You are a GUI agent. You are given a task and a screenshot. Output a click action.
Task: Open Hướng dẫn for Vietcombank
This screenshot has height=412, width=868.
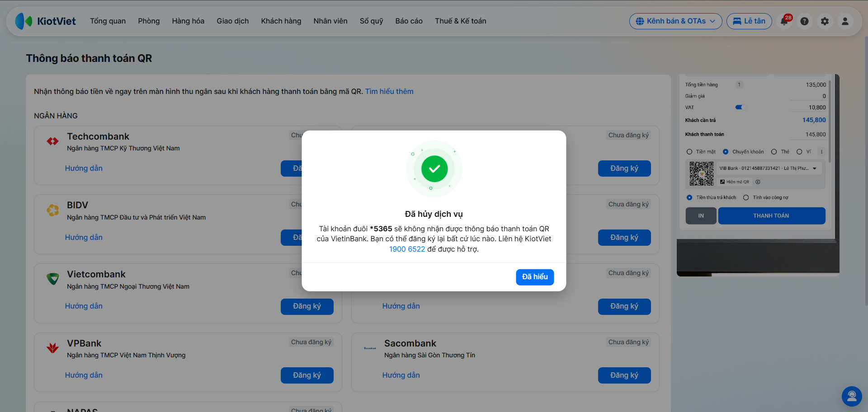click(x=84, y=306)
